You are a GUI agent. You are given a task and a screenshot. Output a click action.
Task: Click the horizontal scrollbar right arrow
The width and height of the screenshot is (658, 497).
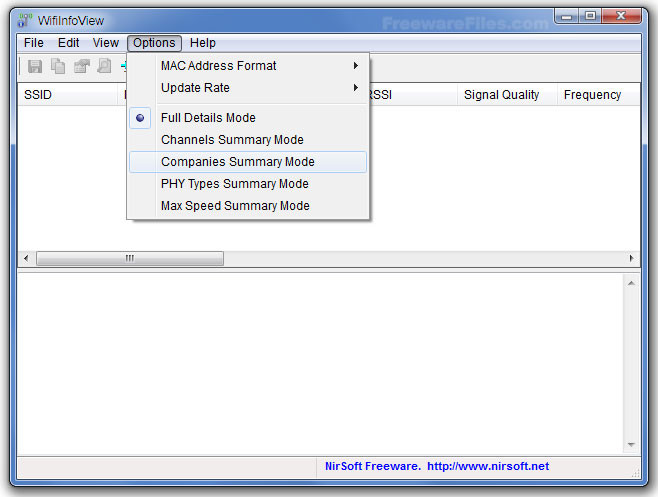click(x=631, y=258)
